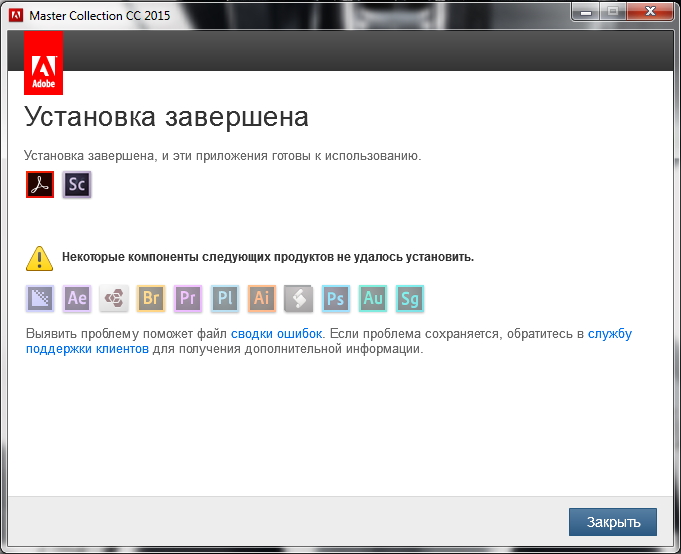Viewport: 681px width, 554px height.
Task: Click the red Adobe logo
Action: (43, 63)
